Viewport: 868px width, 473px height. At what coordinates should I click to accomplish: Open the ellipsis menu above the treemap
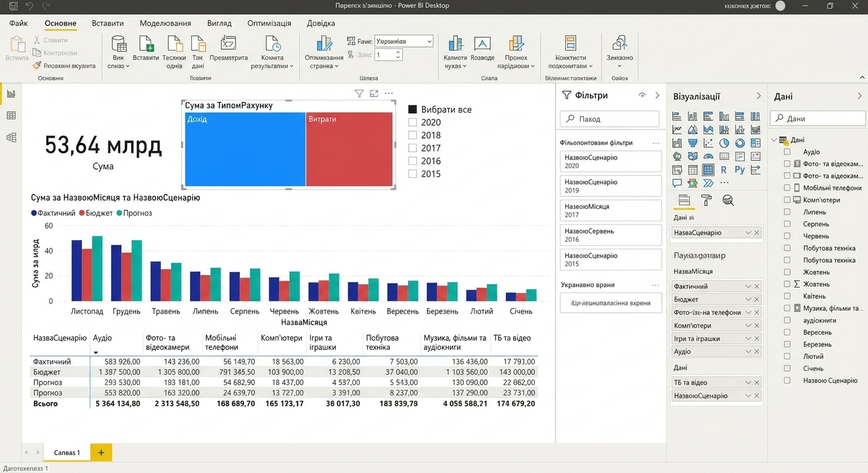point(389,94)
